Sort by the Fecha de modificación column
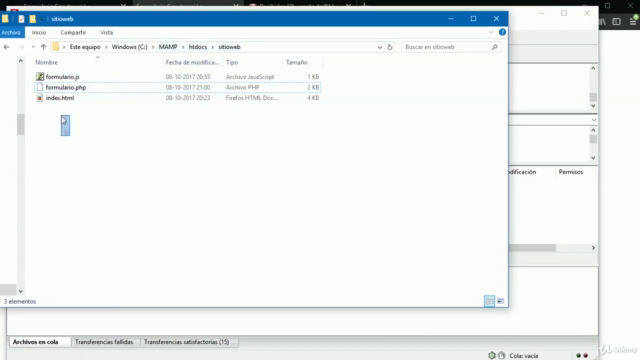 [x=192, y=62]
